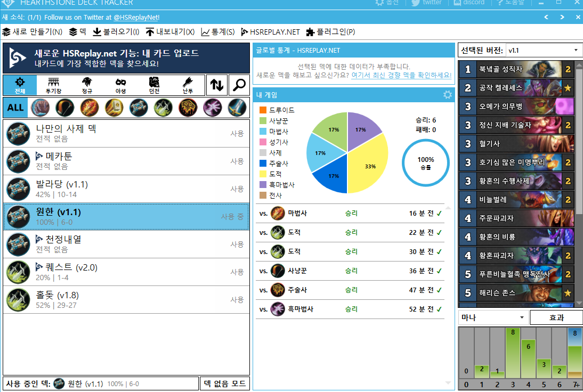Show the previous news item
Viewport: 583px width, 392px height.
click(x=546, y=17)
